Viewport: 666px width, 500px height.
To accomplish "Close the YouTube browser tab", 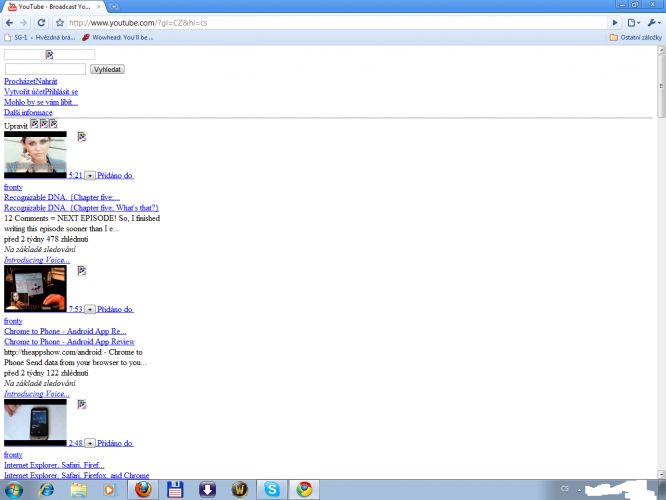I will (x=99, y=7).
